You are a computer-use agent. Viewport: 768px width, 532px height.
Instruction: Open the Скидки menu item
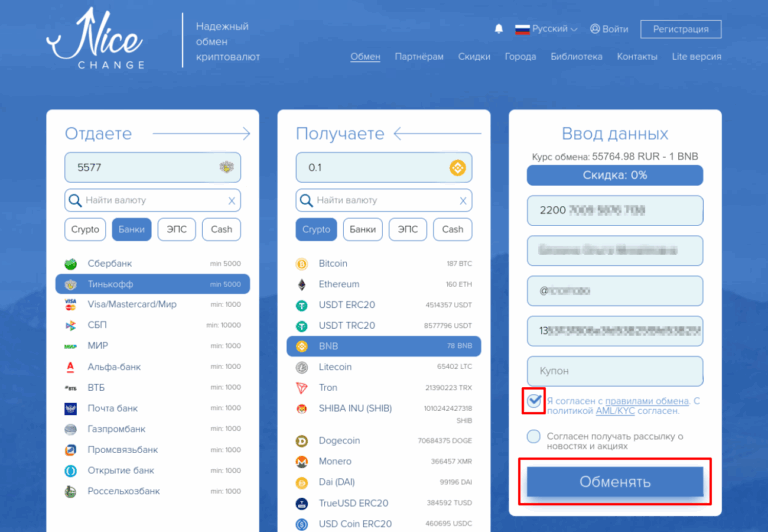click(474, 56)
